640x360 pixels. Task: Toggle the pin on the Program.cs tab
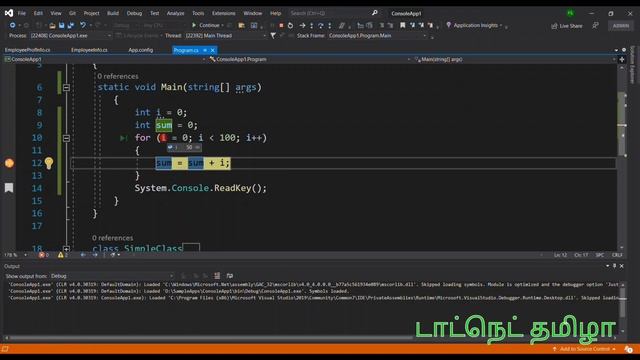click(x=205, y=50)
